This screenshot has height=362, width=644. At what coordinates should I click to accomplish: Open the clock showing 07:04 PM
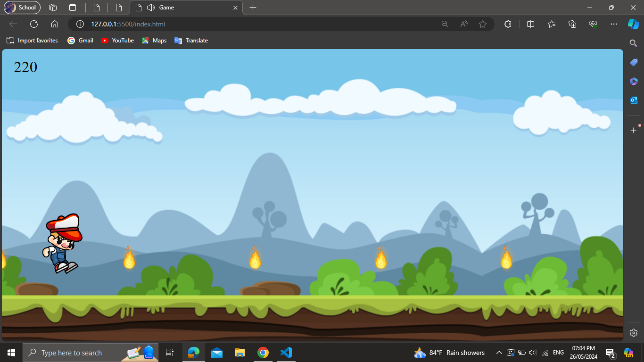tap(584, 353)
